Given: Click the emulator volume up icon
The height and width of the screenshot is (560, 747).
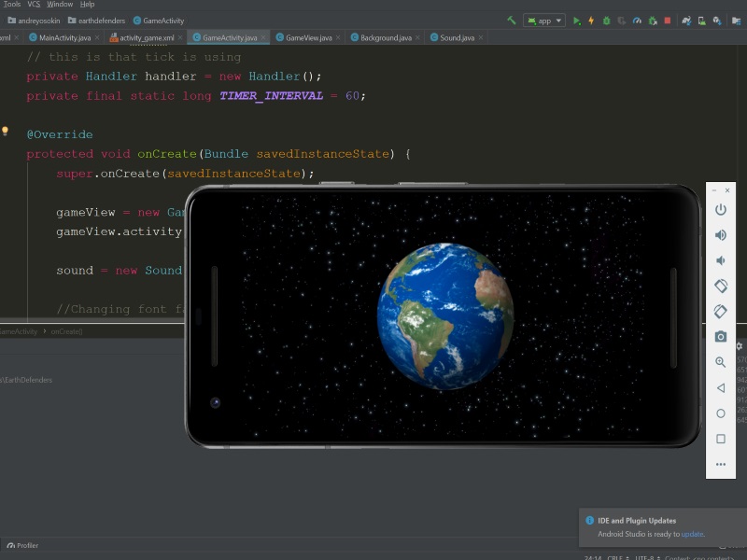Looking at the screenshot, I should coord(720,235).
